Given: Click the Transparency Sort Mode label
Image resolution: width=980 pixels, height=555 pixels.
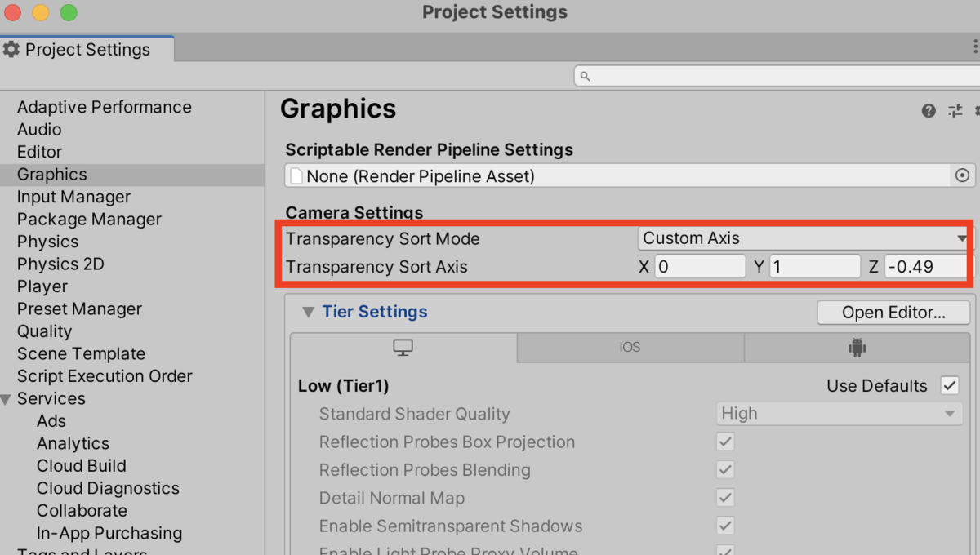Looking at the screenshot, I should 383,239.
